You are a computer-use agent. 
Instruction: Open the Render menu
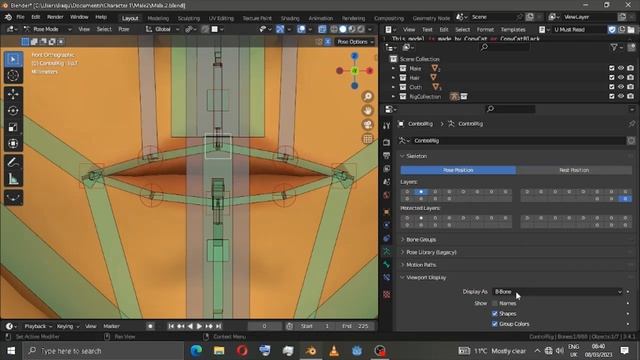click(x=55, y=17)
